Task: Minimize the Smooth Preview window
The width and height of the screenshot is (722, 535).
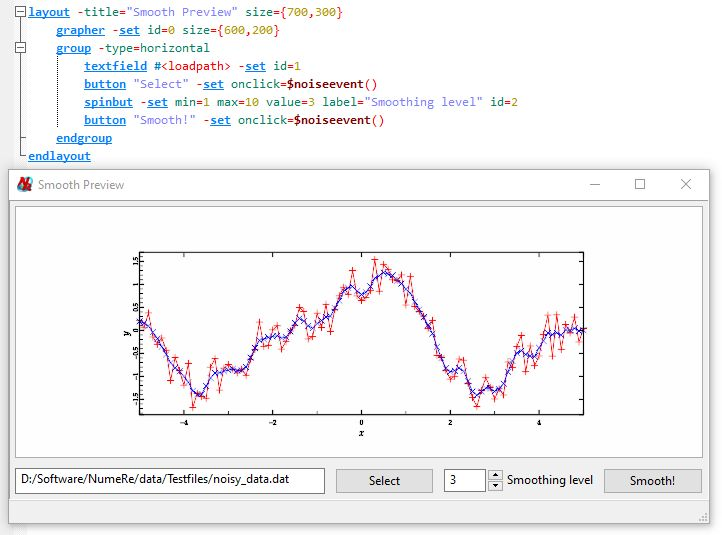Action: click(595, 184)
